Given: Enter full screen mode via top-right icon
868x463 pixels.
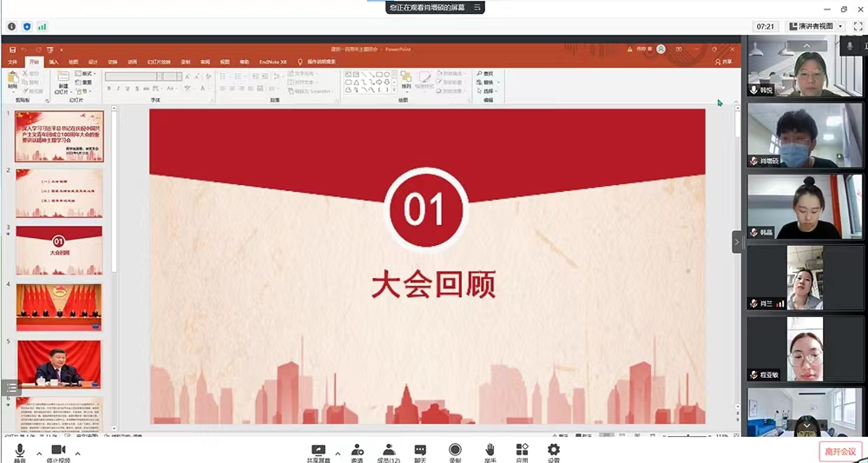Looking at the screenshot, I should [x=858, y=26].
